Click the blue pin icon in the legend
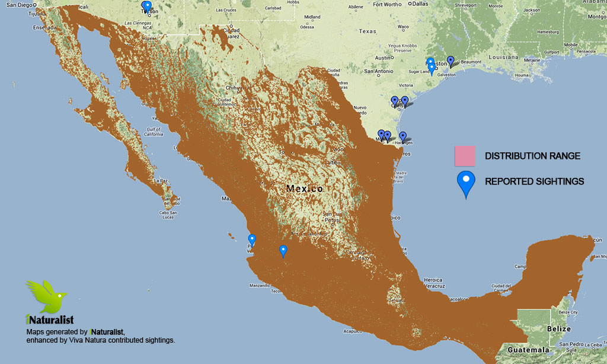607x364 pixels. [467, 183]
